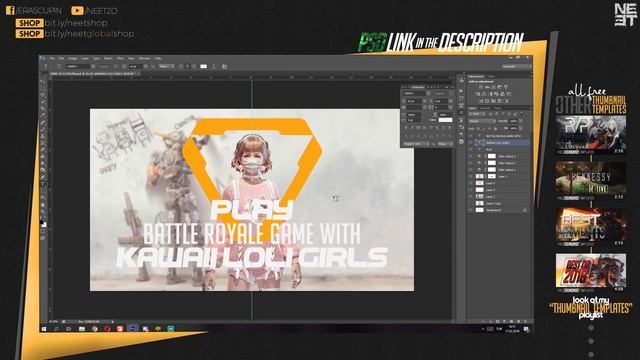Image resolution: width=640 pixels, height=360 pixels.
Task: Hide the Color Lookup 1 layer
Action: (471, 170)
